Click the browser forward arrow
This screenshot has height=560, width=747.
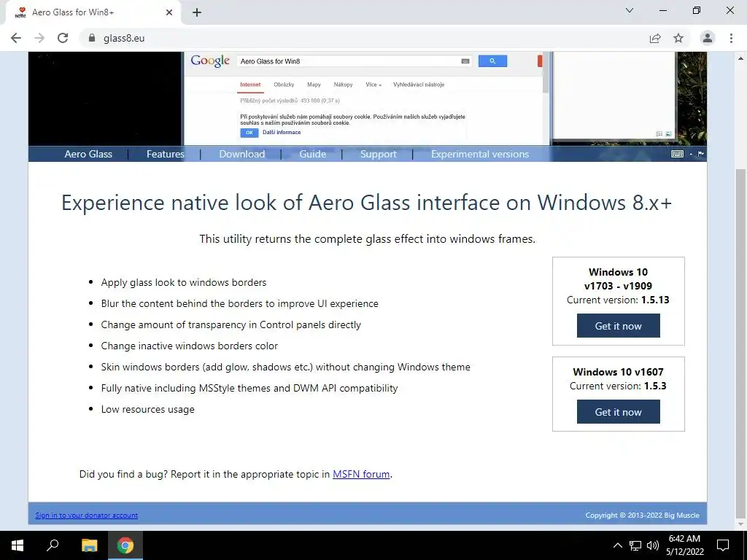[x=39, y=38]
